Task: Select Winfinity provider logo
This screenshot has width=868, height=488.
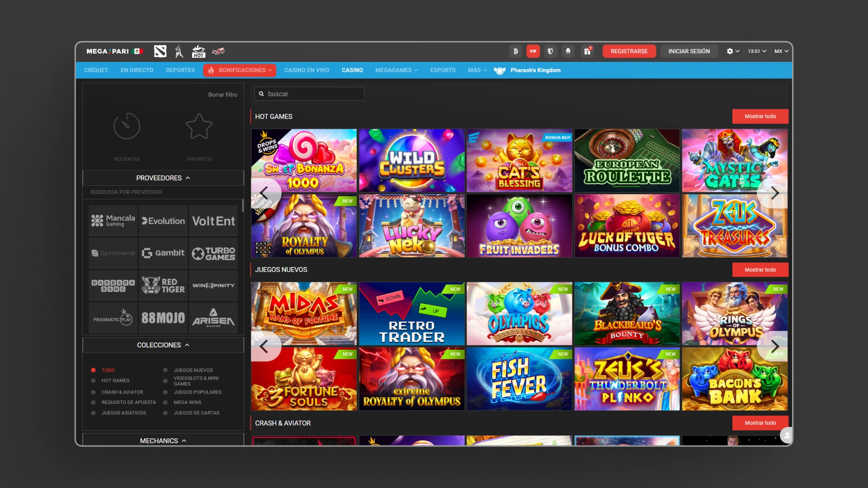Action: click(x=213, y=286)
